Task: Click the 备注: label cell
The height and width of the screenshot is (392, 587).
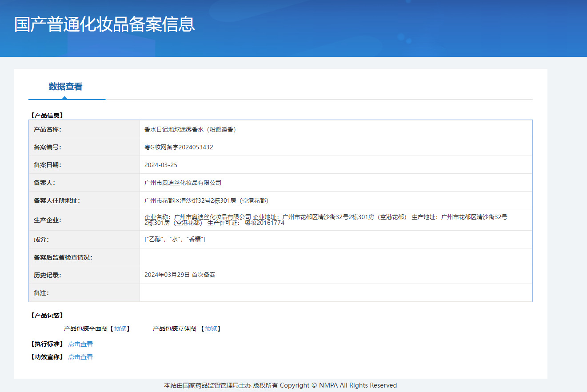Action: [84, 293]
